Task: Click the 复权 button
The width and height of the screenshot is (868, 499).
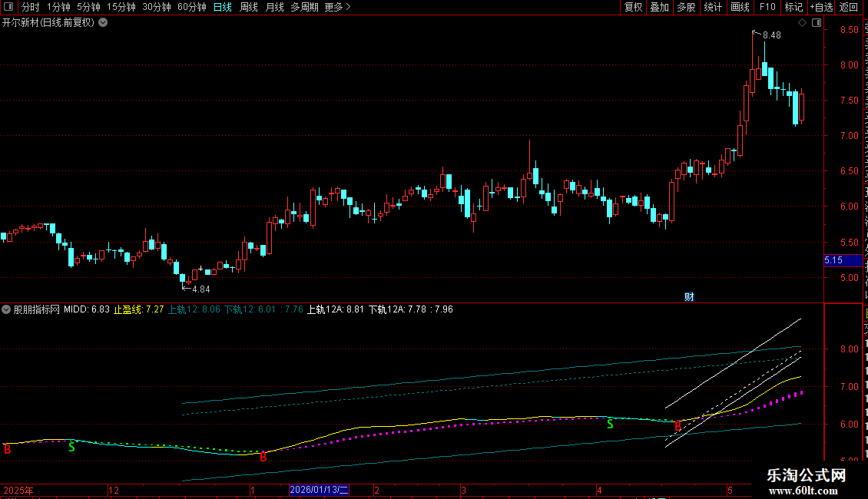Action: point(633,7)
